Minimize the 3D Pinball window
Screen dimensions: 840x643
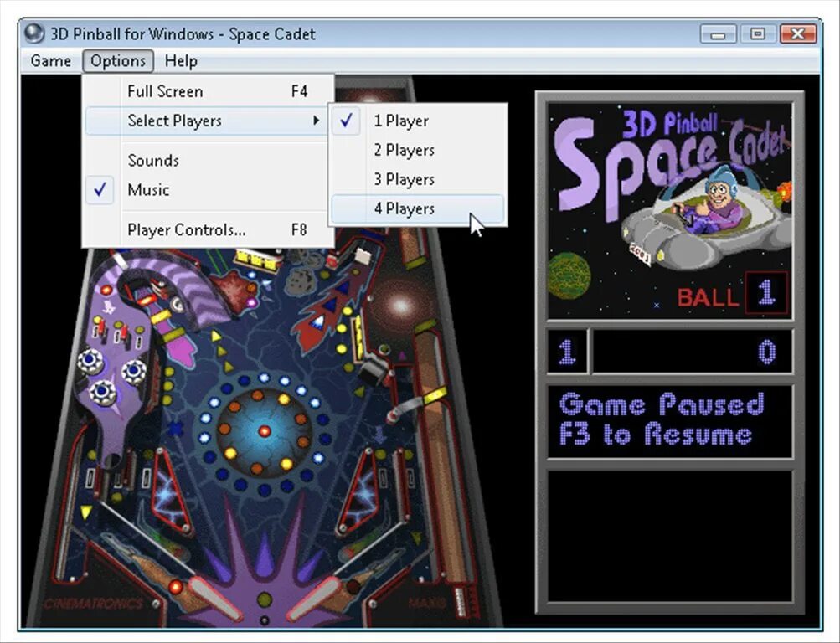718,34
